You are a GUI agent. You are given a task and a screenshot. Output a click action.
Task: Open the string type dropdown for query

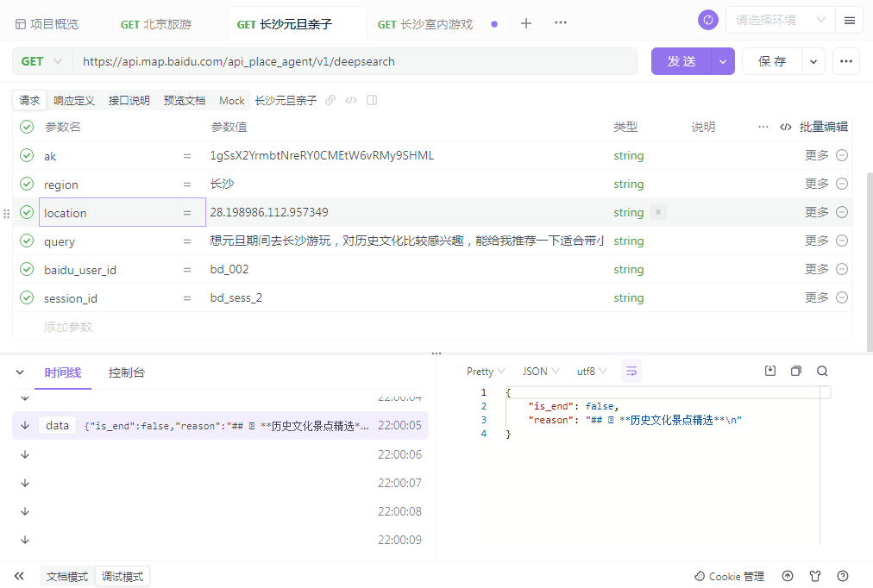click(x=629, y=241)
